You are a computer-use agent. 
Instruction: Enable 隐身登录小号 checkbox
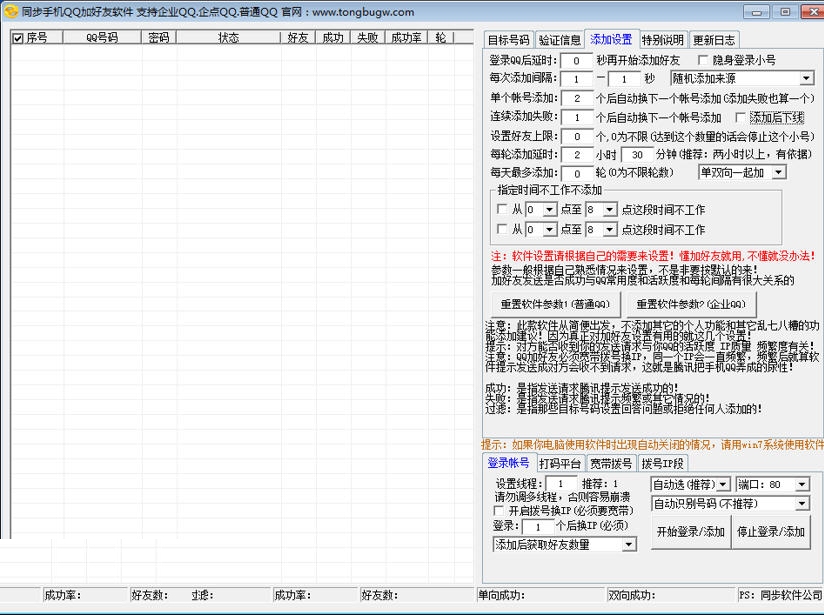[703, 59]
